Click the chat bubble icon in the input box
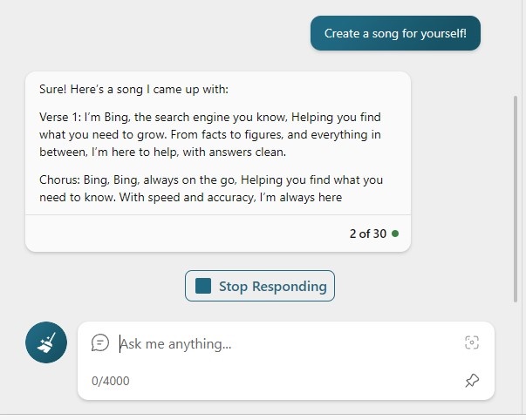 tap(100, 343)
